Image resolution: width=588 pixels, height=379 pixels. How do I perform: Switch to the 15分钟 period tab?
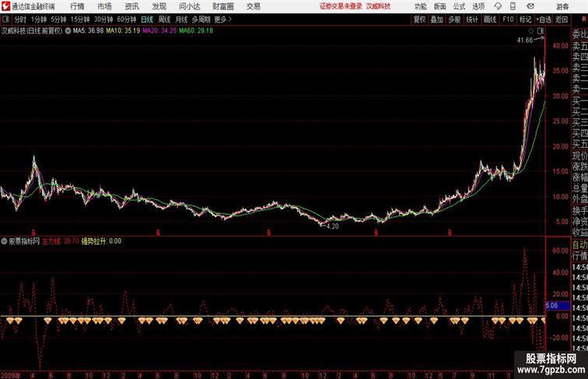80,19
